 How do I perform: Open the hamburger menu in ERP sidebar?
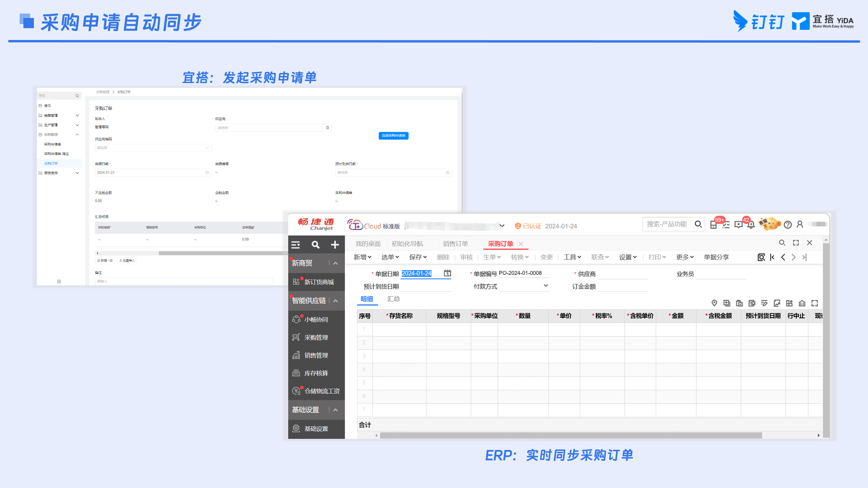[296, 245]
